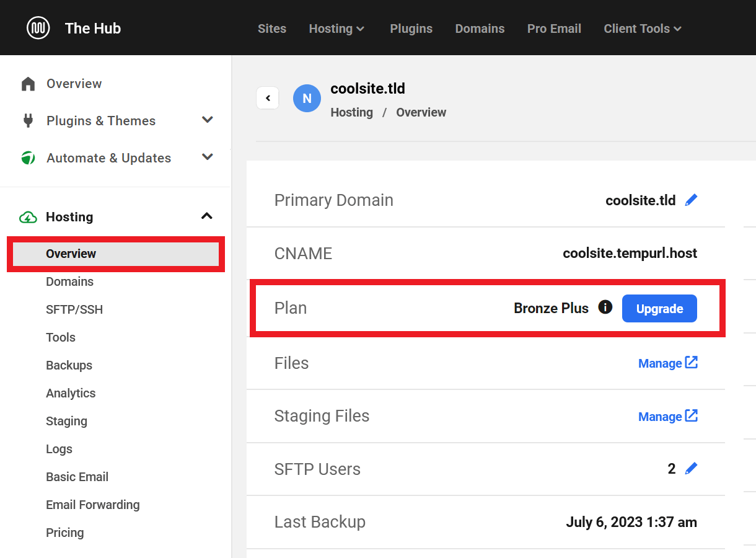The image size is (756, 558).
Task: Open the Hosting dropdown in top navigation
Action: [x=337, y=29]
